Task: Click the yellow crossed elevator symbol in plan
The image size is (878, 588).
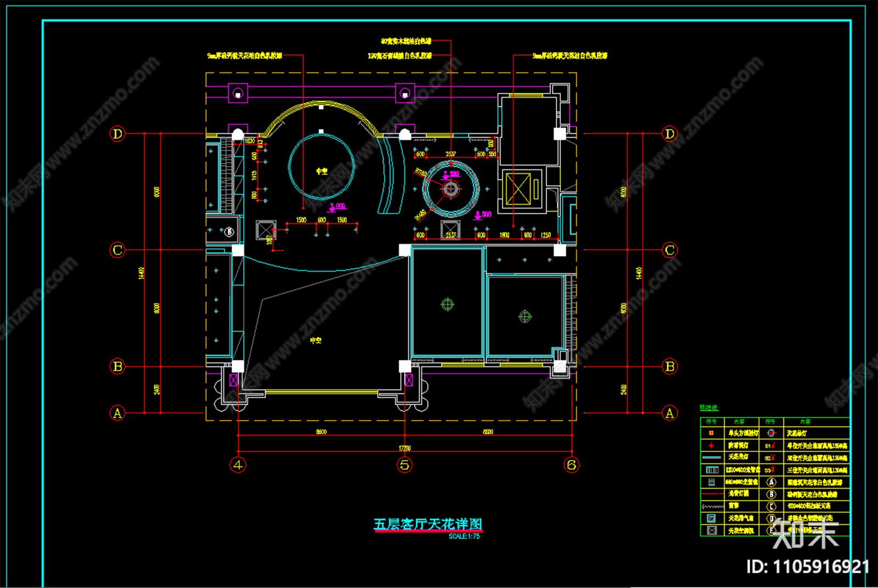Action: click(518, 189)
